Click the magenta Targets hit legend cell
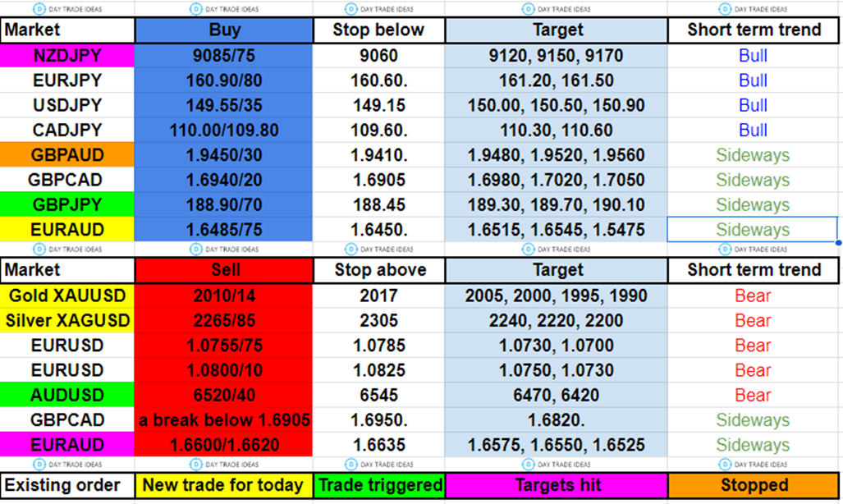The height and width of the screenshot is (504, 843). (x=556, y=485)
